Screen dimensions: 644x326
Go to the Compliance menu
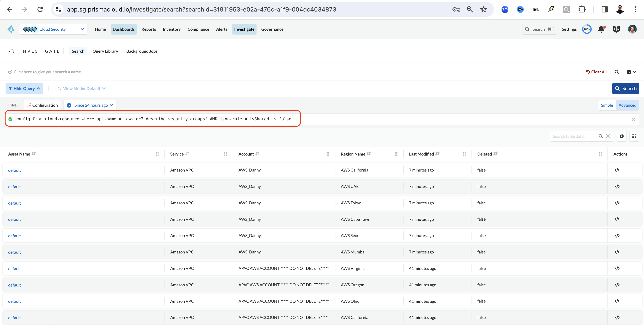click(198, 29)
